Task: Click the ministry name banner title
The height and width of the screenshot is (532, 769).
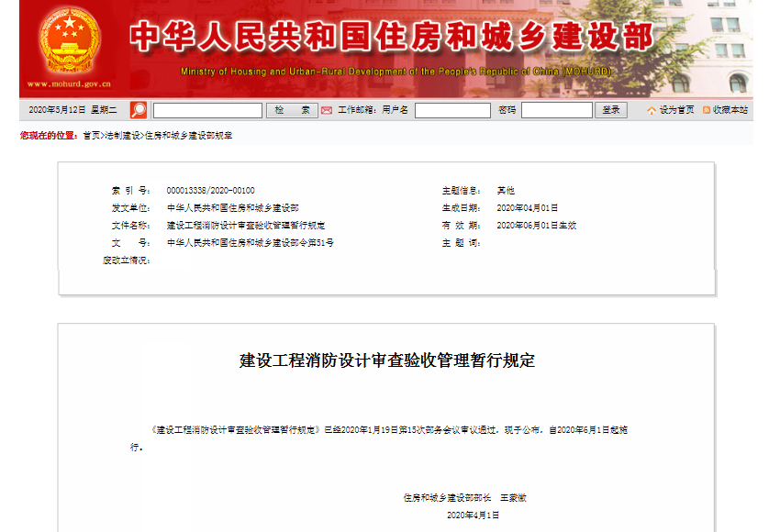Action: pyautogui.click(x=391, y=37)
